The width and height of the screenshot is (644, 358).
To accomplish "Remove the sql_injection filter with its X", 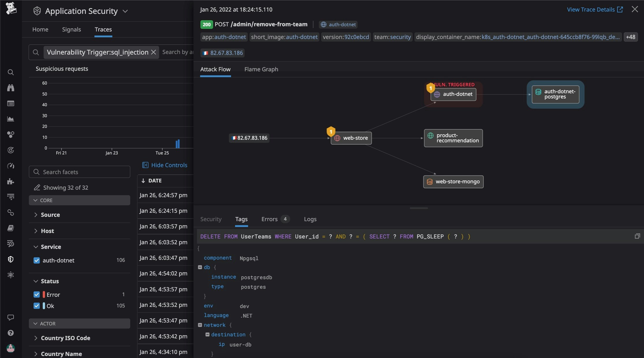I will (x=154, y=52).
